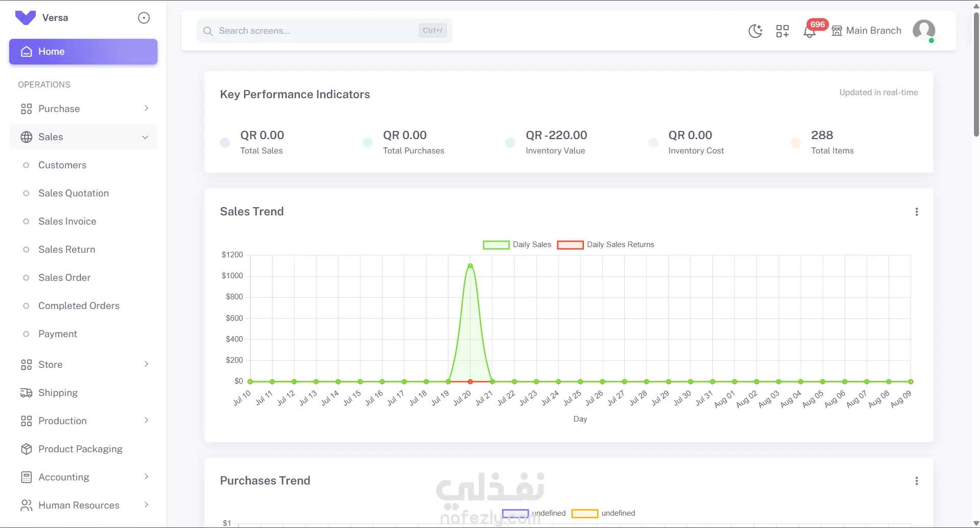Toggle sidebar pin radio icon beside Versa
The width and height of the screenshot is (980, 528).
[144, 18]
